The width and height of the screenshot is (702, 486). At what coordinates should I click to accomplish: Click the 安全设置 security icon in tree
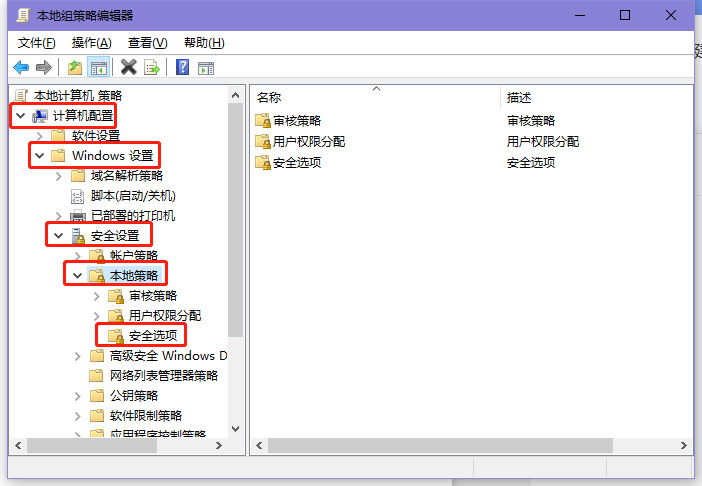(78, 236)
